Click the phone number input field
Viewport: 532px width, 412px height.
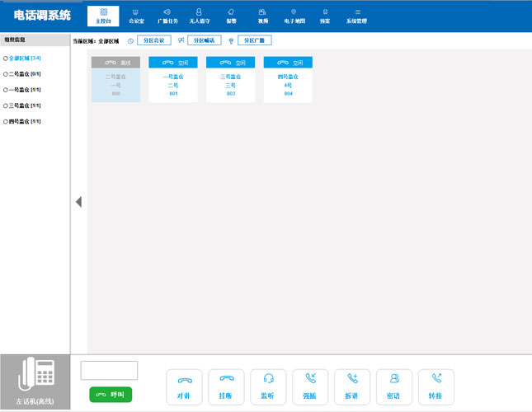point(109,370)
